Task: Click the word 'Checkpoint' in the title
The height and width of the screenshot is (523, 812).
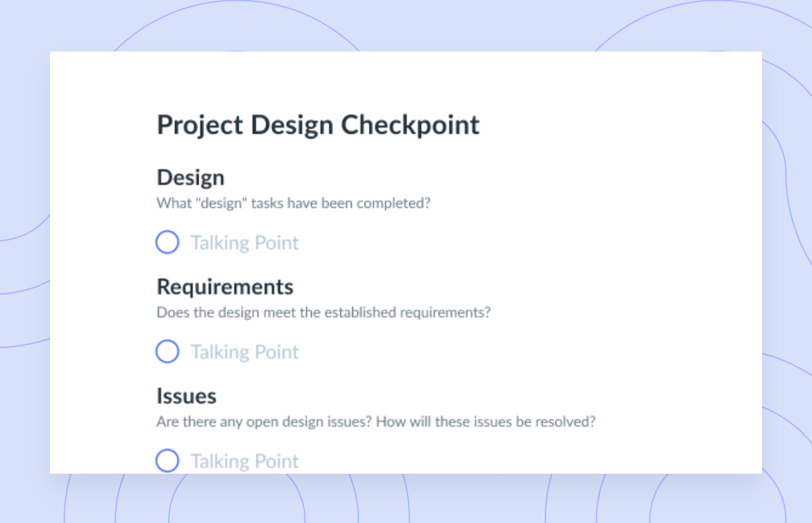Action: click(x=410, y=126)
